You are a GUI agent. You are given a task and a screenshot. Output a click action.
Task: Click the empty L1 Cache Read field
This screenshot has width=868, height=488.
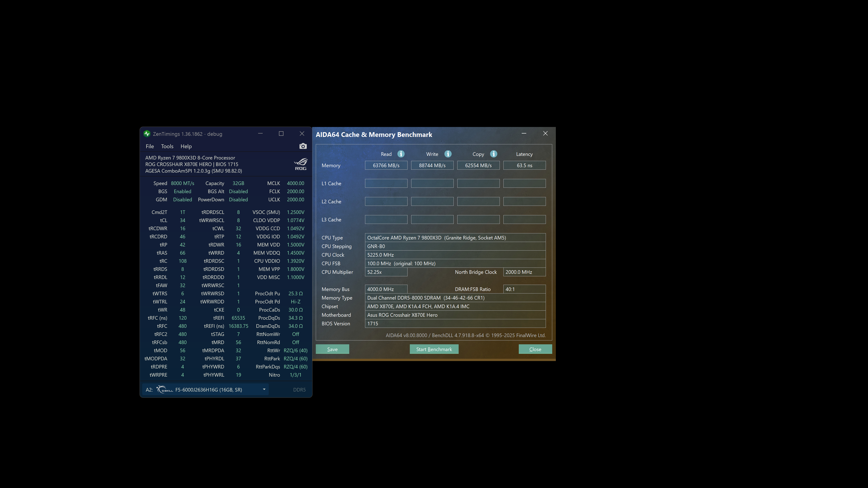[386, 183]
